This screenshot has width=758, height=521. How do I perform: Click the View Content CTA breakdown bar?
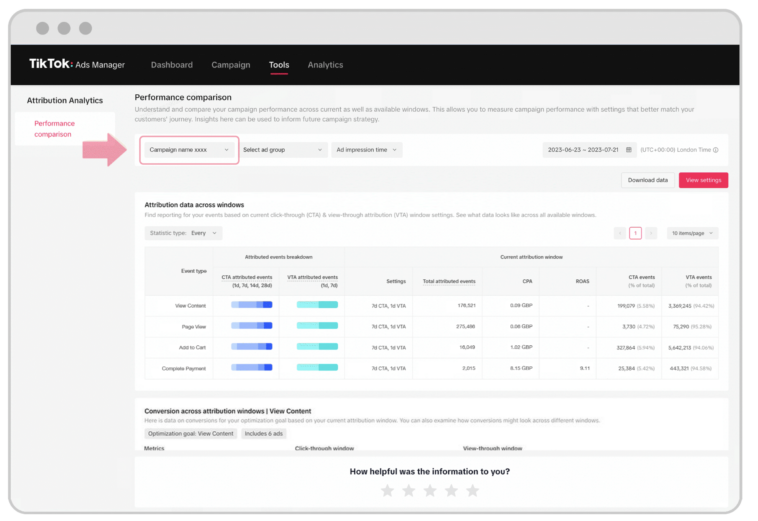point(252,304)
